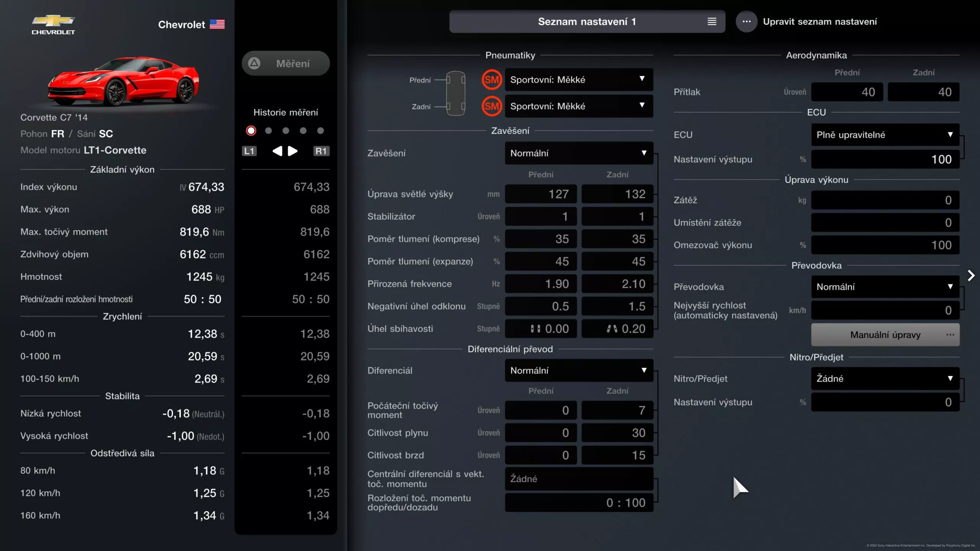Viewport: 980px width, 551px height.
Task: Click the L1 page switch label
Action: pyautogui.click(x=249, y=151)
